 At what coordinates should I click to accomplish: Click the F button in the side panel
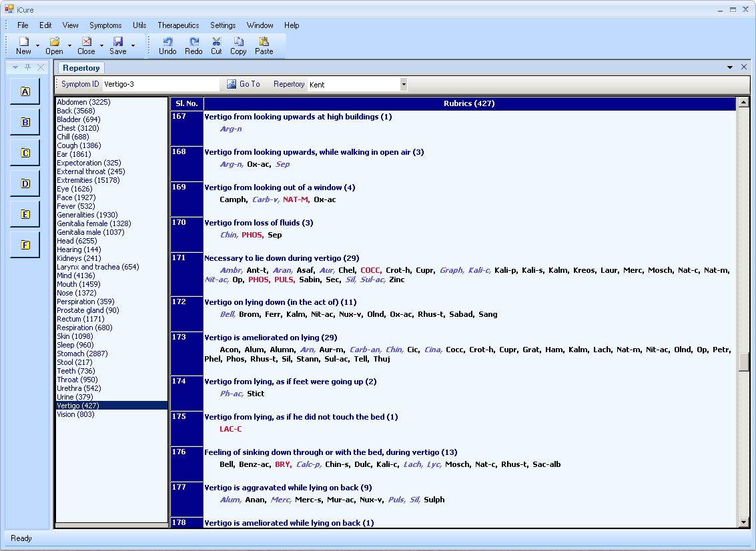[25, 245]
